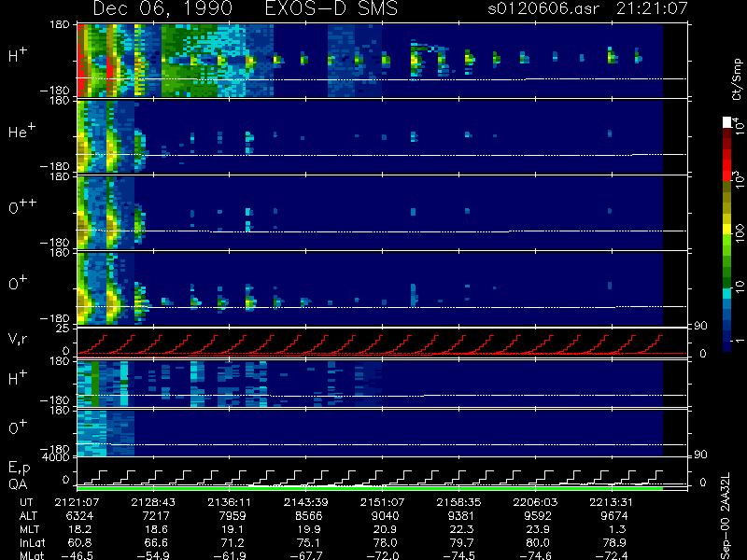Click the vertical color scale bar
This screenshot has width=747, height=560.
727,235
